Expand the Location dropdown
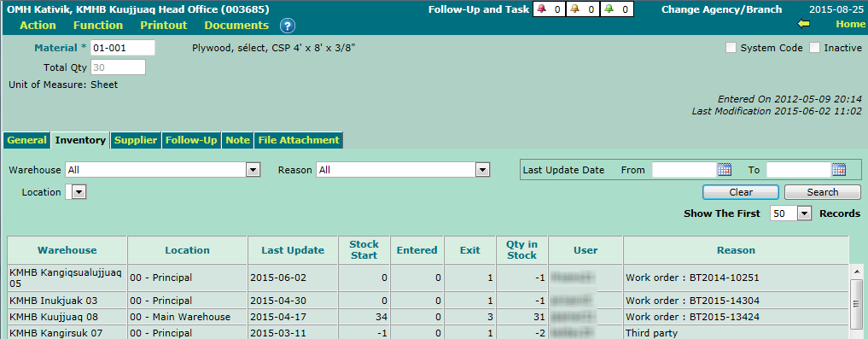The height and width of the screenshot is (339, 868). (79, 192)
